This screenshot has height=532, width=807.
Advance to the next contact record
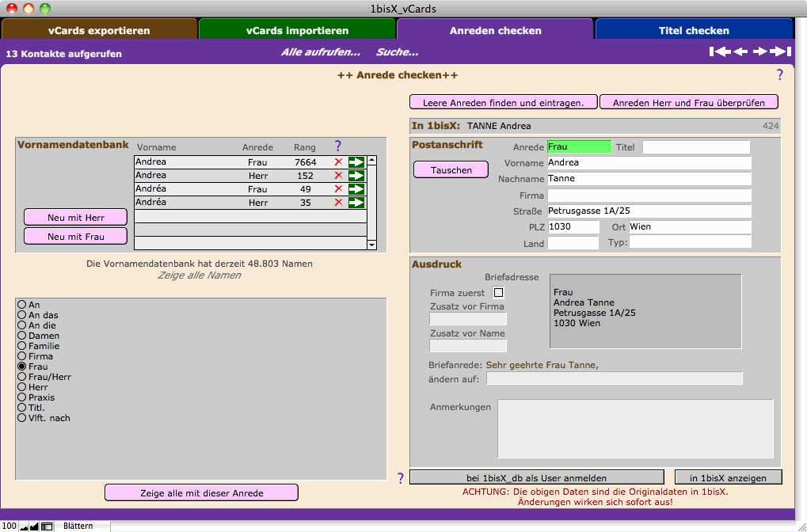(760, 52)
